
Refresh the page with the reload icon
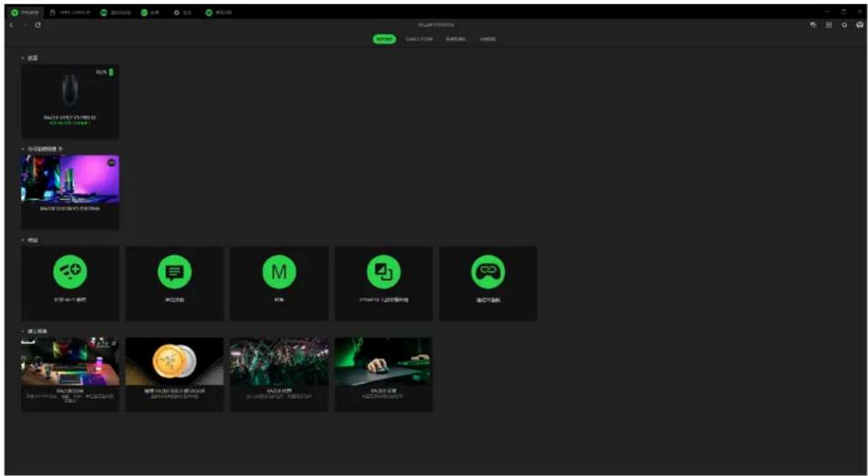click(x=37, y=25)
